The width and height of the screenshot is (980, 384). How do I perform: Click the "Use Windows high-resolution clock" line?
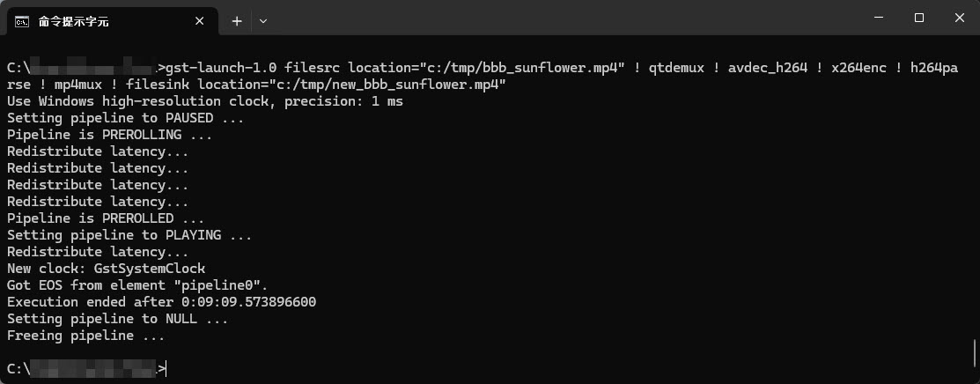point(205,100)
